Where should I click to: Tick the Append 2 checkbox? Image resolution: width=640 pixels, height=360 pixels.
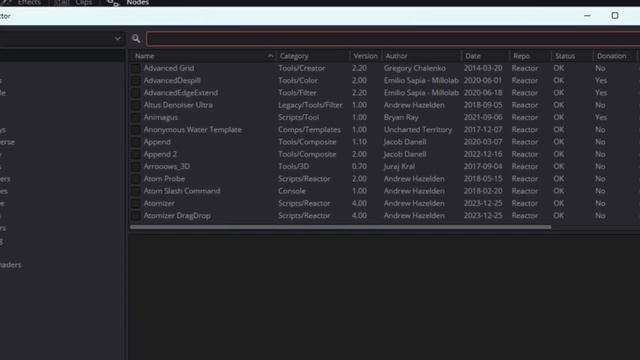point(136,154)
